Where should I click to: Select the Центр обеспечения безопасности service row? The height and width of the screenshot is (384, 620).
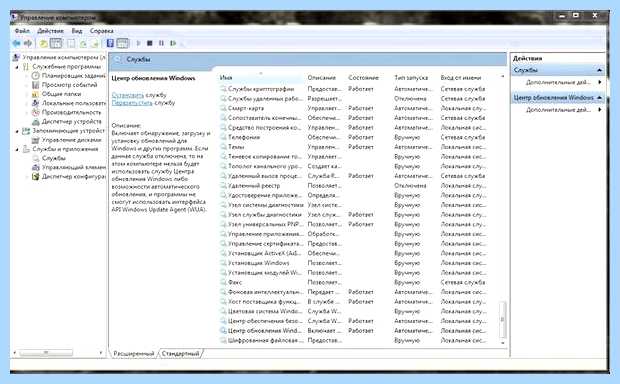(x=353, y=321)
